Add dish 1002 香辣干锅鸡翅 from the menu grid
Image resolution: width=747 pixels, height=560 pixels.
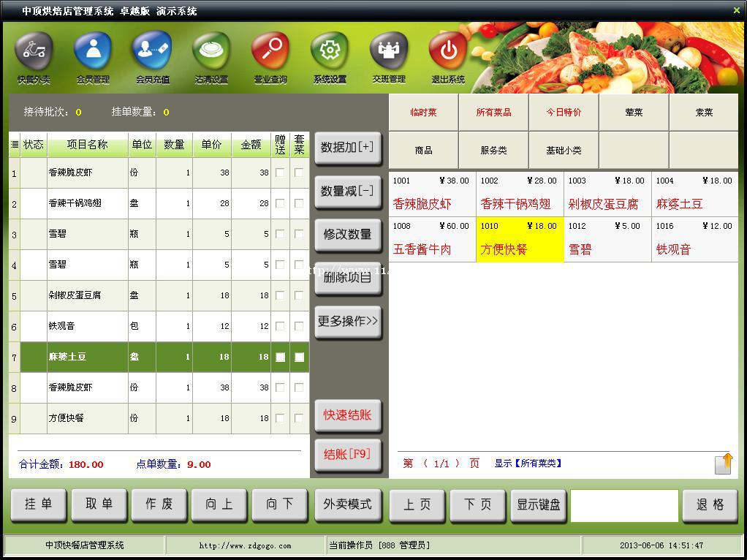click(x=520, y=194)
